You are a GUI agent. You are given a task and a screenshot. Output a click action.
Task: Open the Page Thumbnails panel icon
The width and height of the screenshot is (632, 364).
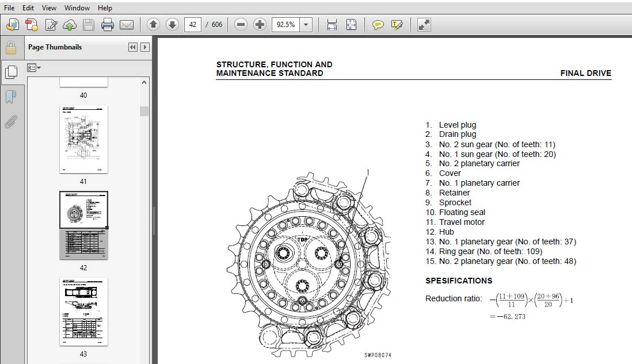[x=11, y=72]
